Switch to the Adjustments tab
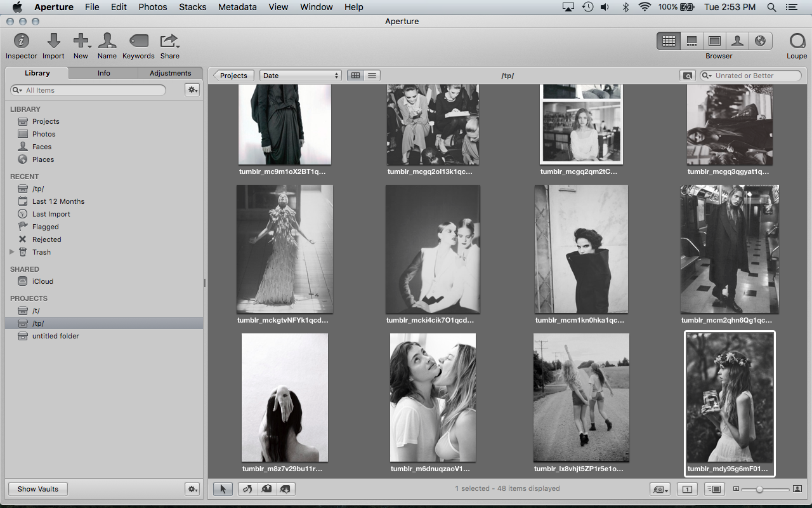Image resolution: width=812 pixels, height=508 pixels. [x=170, y=73]
